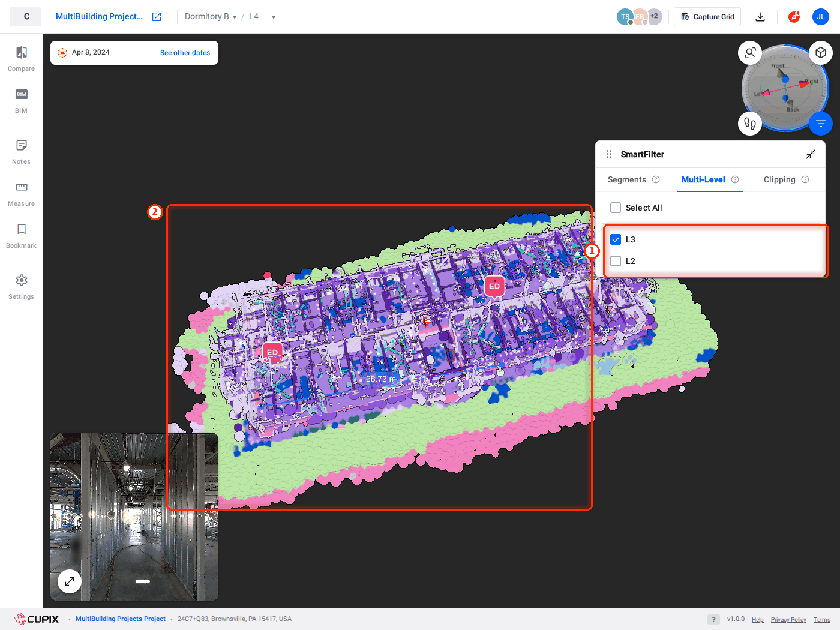Click the help icon beside Segments
840x630 pixels.
[656, 179]
